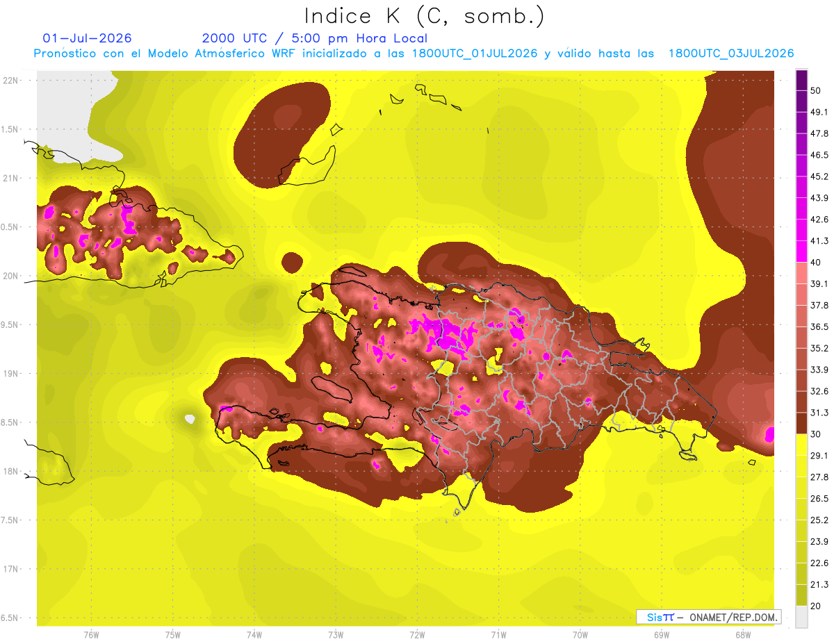The width and height of the screenshot is (834, 644).
Task: Pick the gray swatch below the 20 label
Action: coord(801,617)
